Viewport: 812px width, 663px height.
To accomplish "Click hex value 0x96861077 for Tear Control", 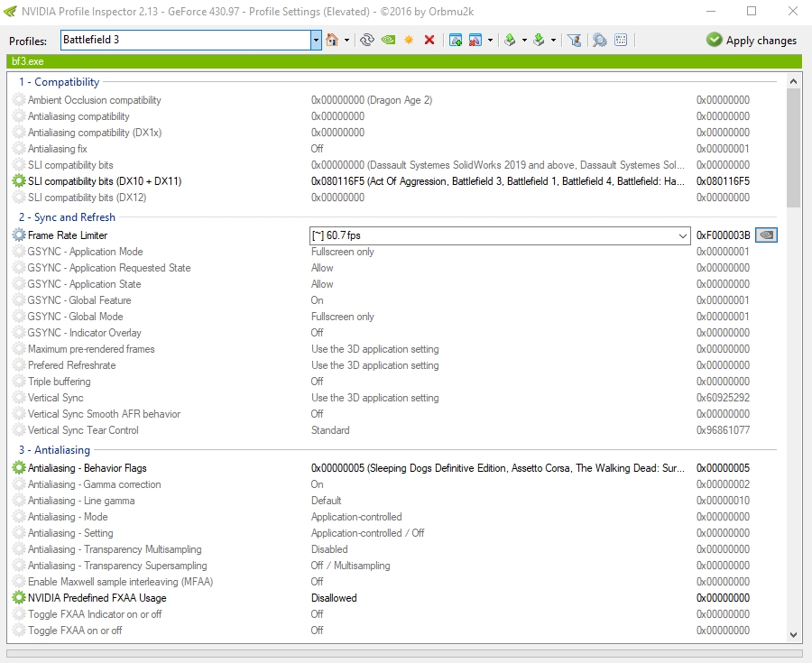I will tap(723, 430).
